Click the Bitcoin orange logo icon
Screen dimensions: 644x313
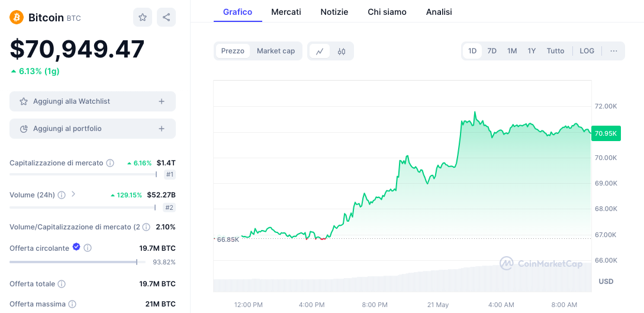[17, 17]
